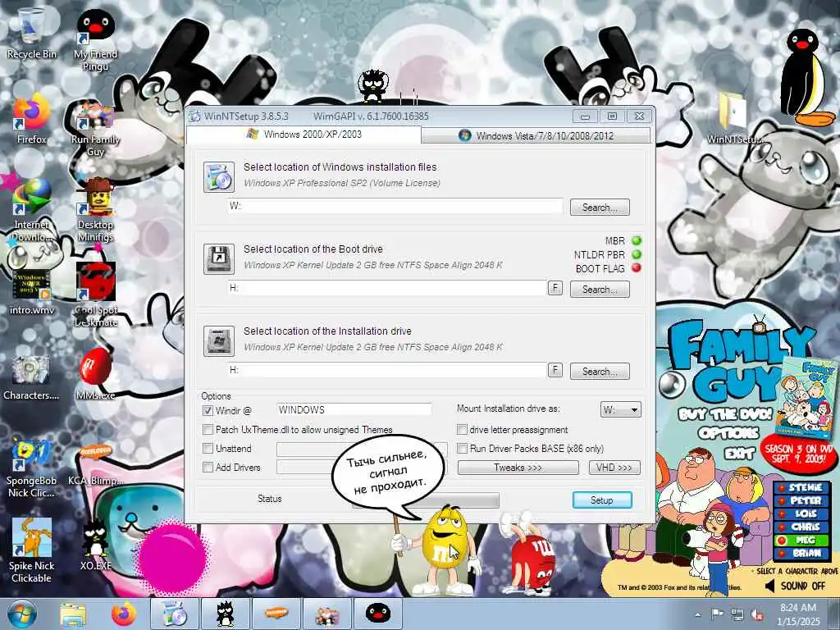840x630 pixels.
Task: Open the Recycle Bin desktop icon
Action: click(31, 33)
